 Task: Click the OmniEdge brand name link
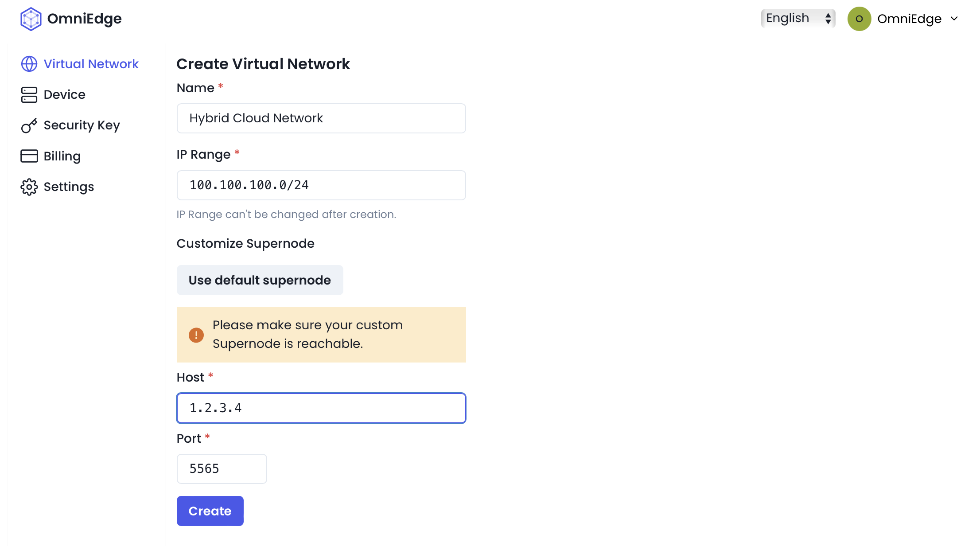tap(84, 19)
